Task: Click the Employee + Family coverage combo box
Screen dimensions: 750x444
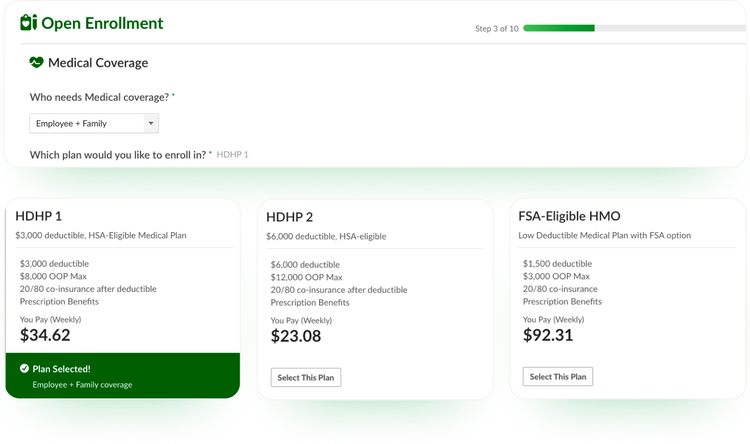Action: 94,123
